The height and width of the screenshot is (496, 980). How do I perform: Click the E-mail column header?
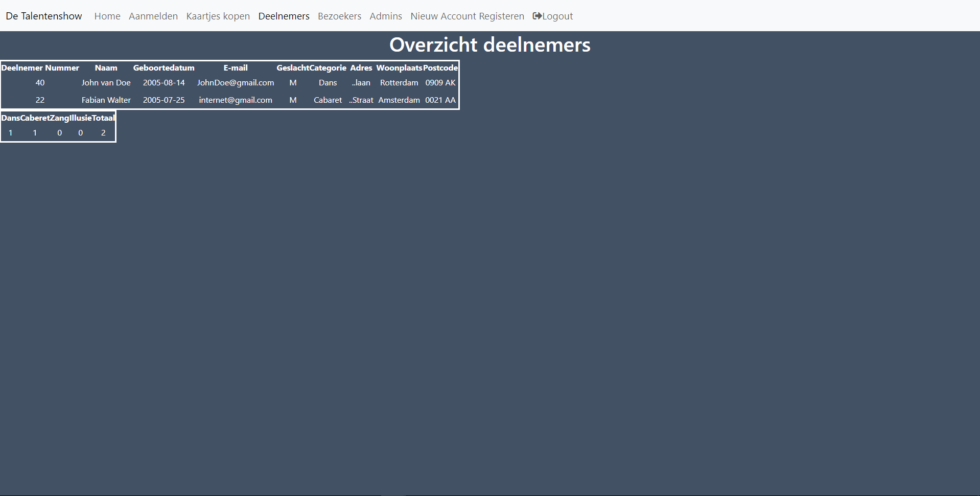pyautogui.click(x=236, y=68)
